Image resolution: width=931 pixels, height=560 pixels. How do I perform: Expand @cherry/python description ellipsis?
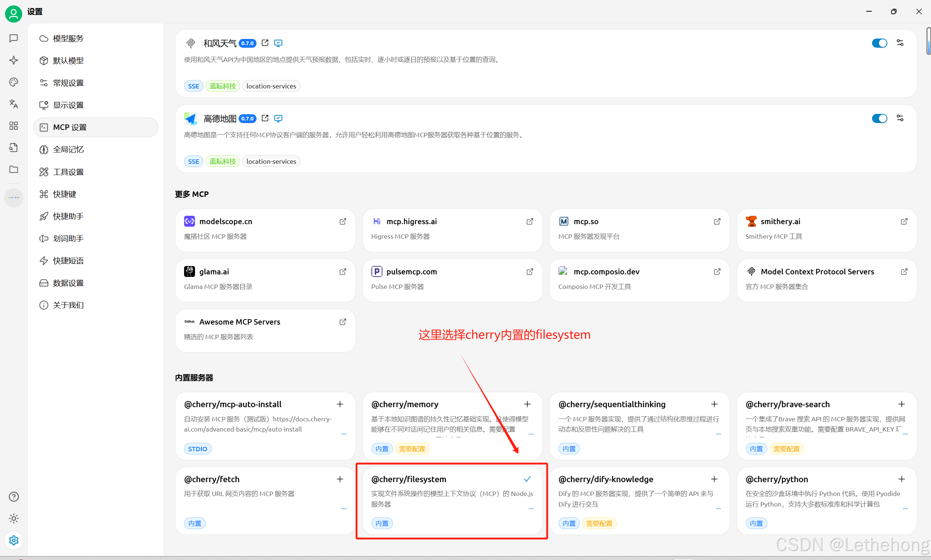pos(905,509)
